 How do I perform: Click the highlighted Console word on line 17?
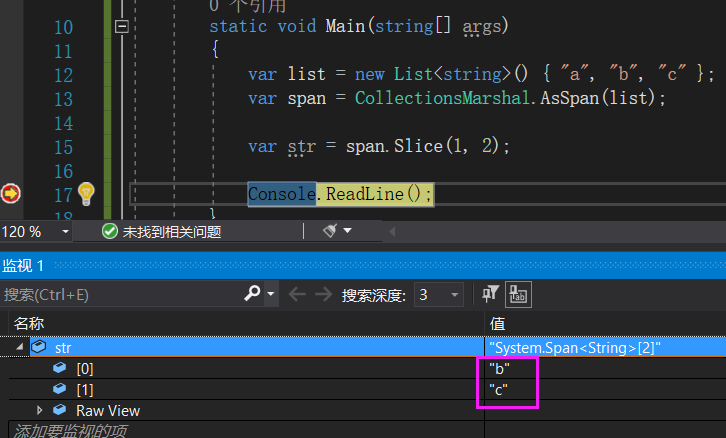pyautogui.click(x=282, y=194)
